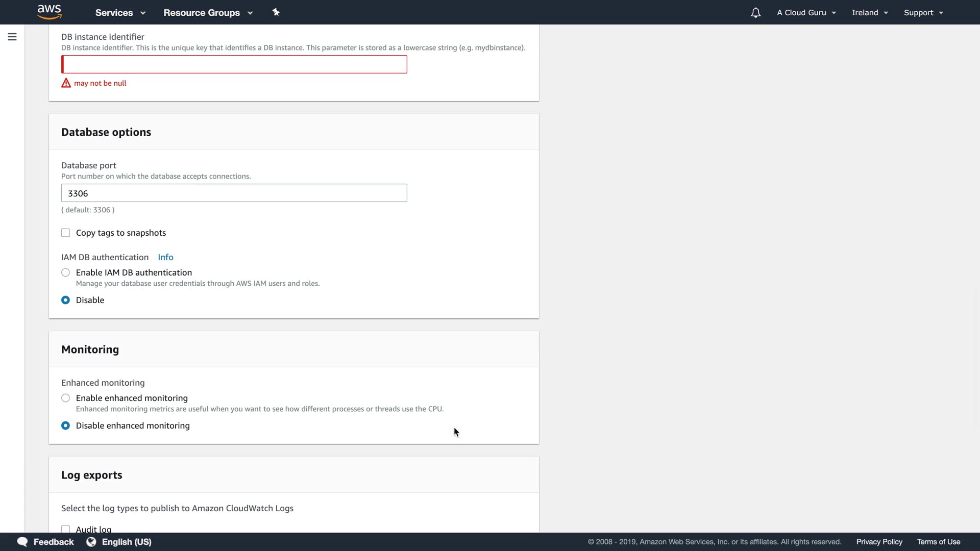This screenshot has width=980, height=551.
Task: Open the A Cloud Guru account menu
Action: 806,13
